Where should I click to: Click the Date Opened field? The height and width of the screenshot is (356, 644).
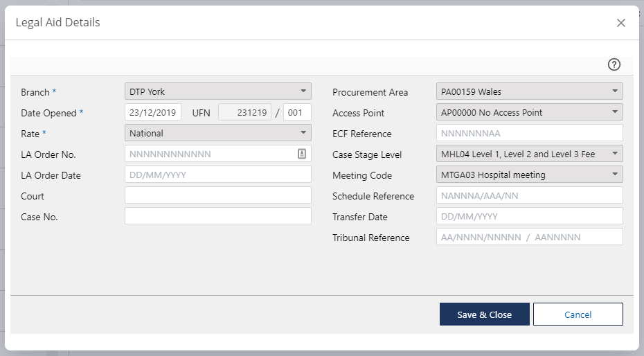[153, 112]
